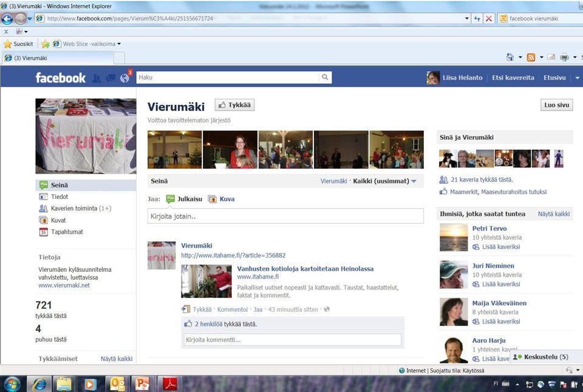583x392 pixels.
Task: Open Internet Explorer from taskbar
Action: coord(39,384)
